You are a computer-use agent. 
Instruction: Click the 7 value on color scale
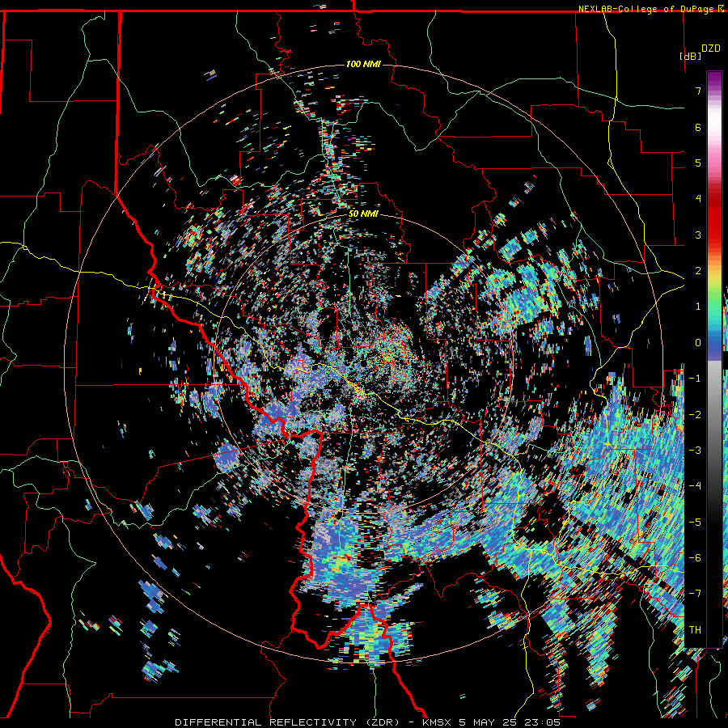[x=698, y=91]
